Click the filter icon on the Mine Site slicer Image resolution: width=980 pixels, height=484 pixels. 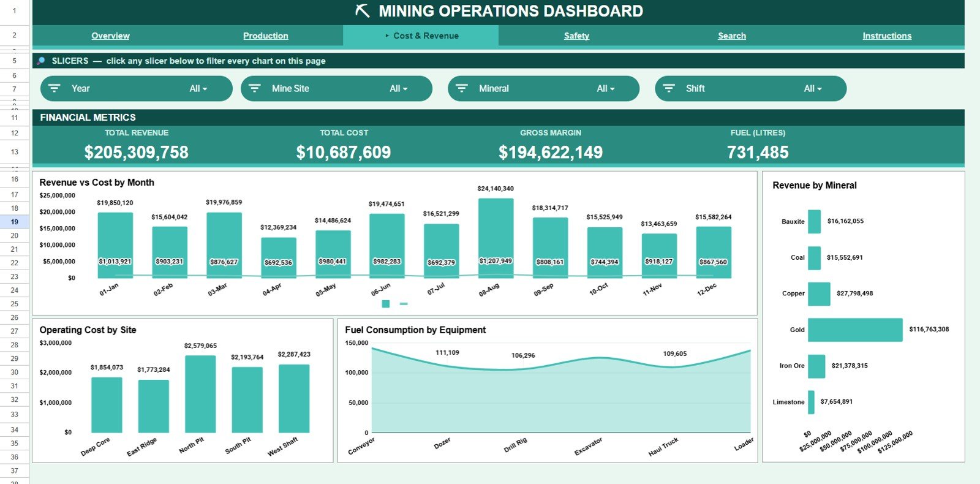[255, 88]
